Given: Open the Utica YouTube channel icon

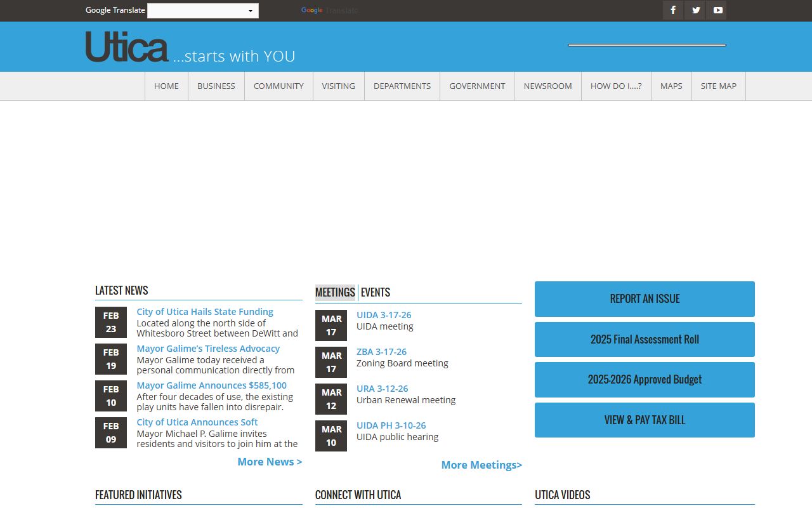Looking at the screenshot, I should point(717,10).
